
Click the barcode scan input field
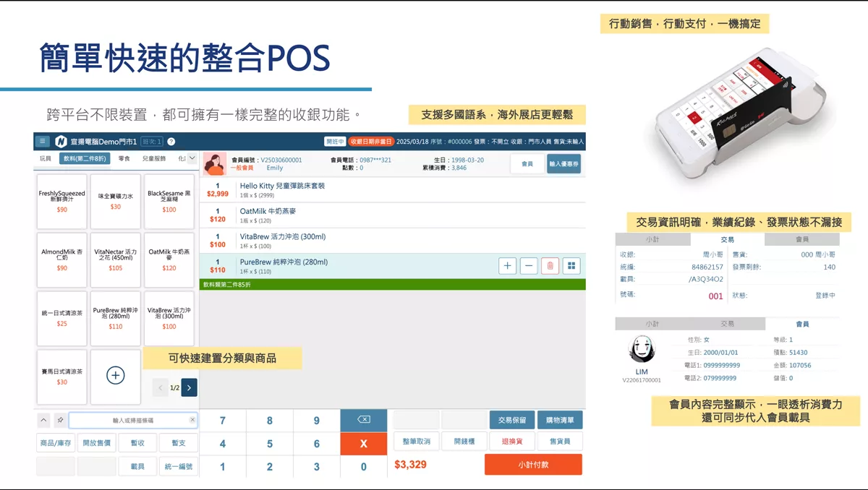tap(130, 420)
